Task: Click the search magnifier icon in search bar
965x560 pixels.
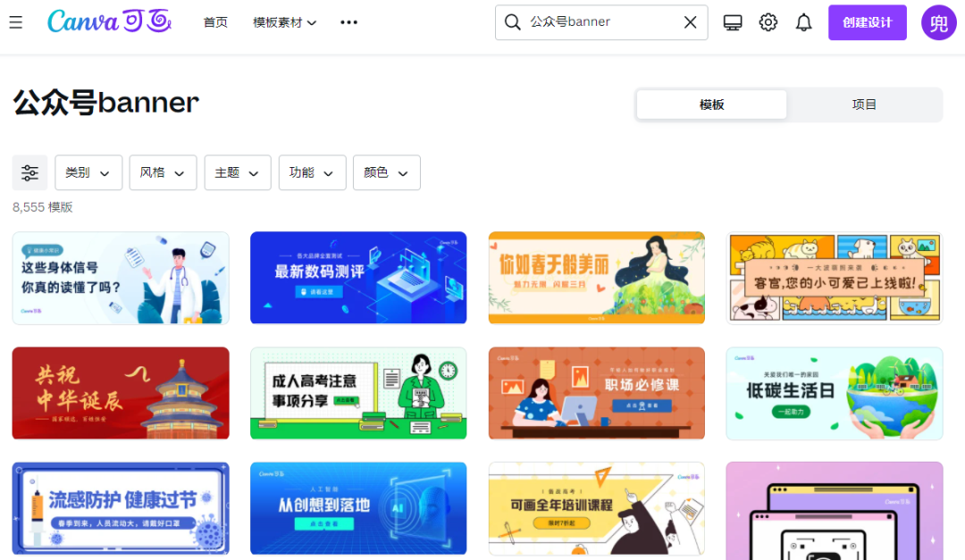Action: 512,22
